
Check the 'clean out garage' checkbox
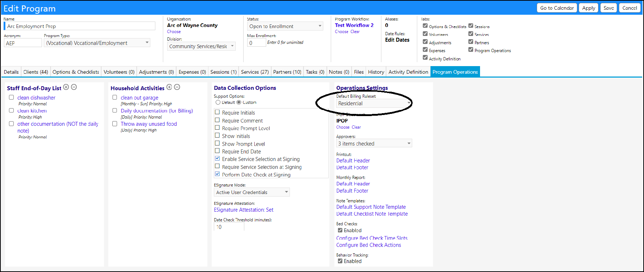[115, 97]
